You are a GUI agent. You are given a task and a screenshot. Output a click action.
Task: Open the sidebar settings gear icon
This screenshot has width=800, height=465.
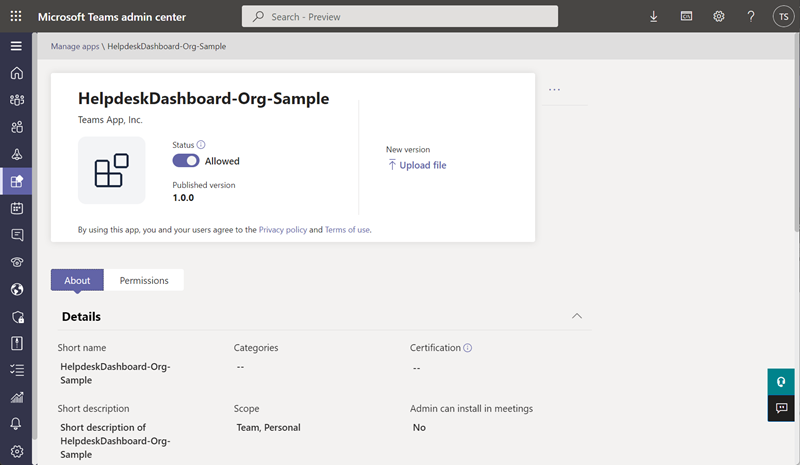click(16, 451)
